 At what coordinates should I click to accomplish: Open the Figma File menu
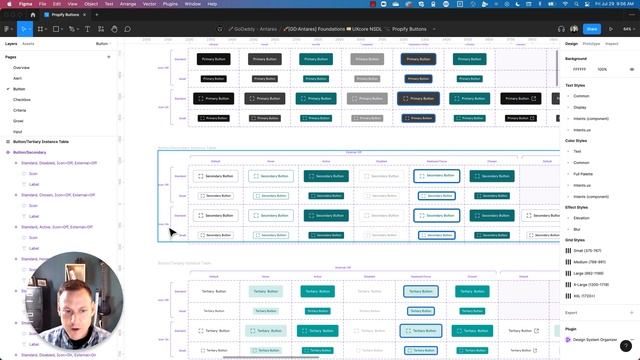(x=42, y=4)
